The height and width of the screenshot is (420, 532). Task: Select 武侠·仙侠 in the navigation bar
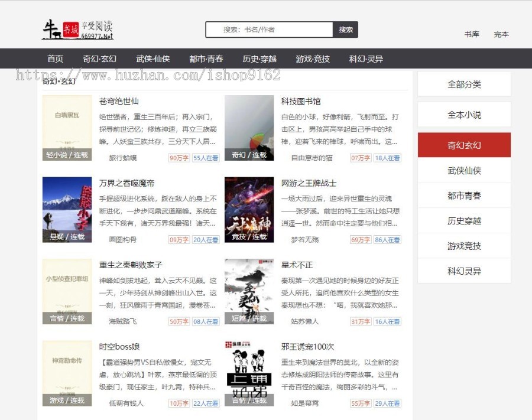coord(153,58)
